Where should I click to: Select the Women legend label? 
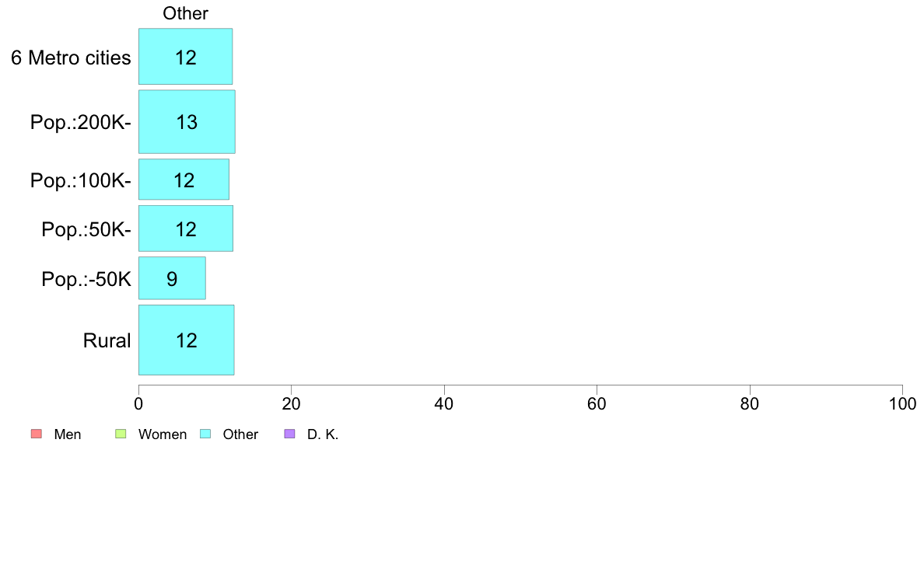click(x=163, y=434)
